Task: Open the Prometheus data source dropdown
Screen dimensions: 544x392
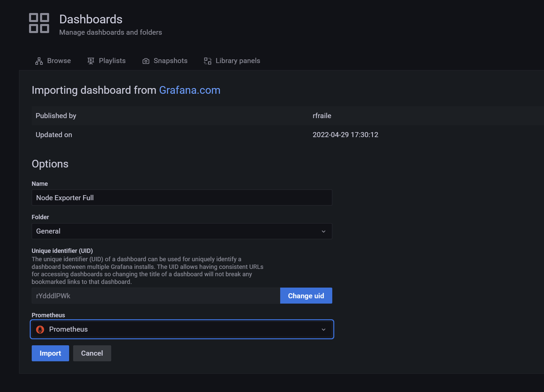Action: 182,329
